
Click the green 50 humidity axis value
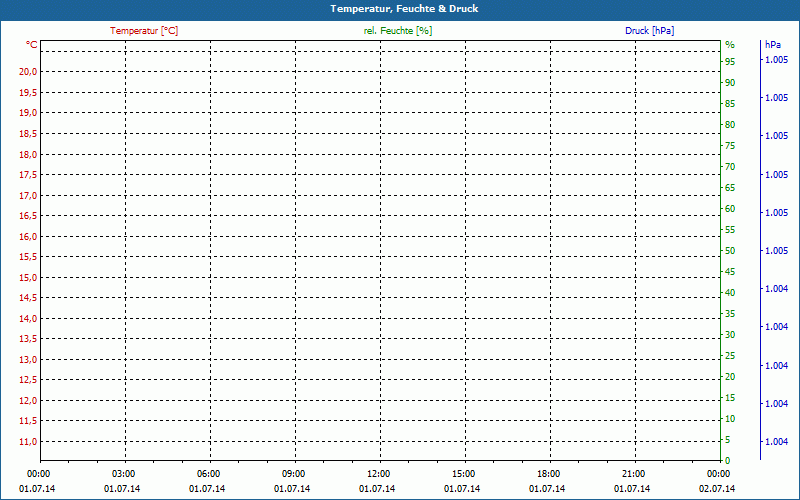coord(730,251)
